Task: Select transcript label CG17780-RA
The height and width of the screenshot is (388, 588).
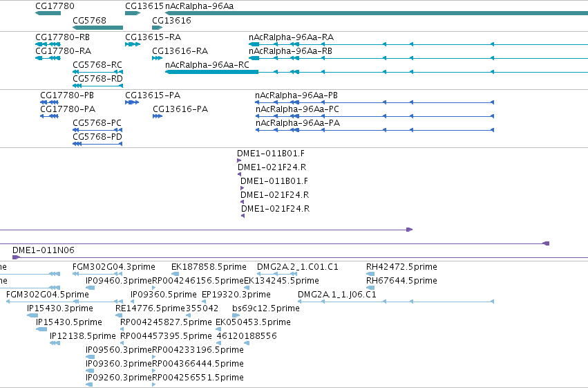Action: [63, 51]
